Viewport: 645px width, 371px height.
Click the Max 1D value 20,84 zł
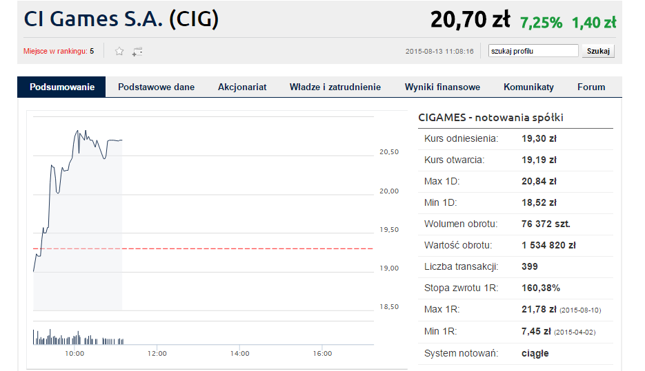pyautogui.click(x=539, y=181)
